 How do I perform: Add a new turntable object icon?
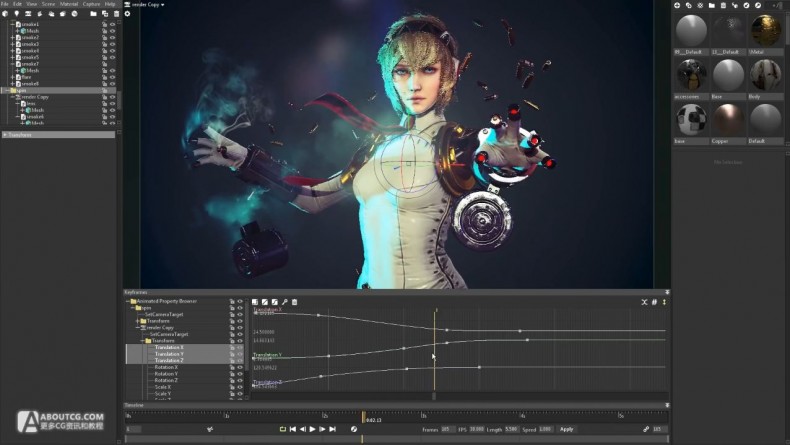tap(40, 14)
